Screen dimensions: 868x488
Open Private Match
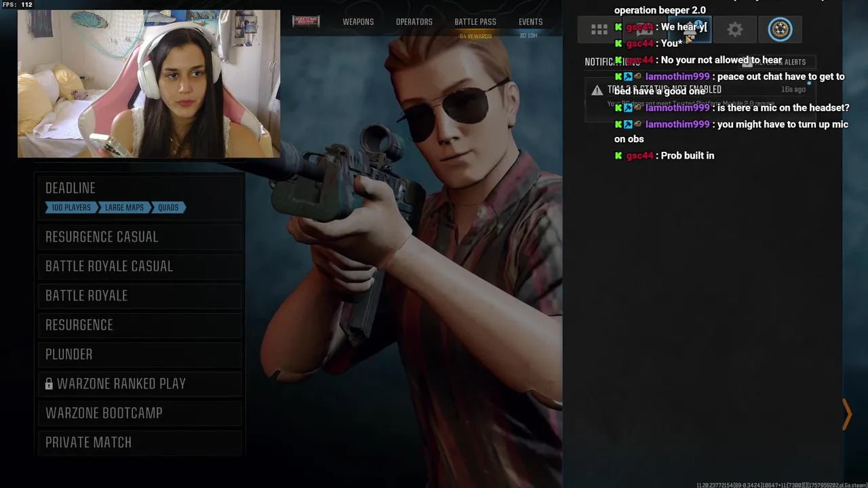[140, 443]
